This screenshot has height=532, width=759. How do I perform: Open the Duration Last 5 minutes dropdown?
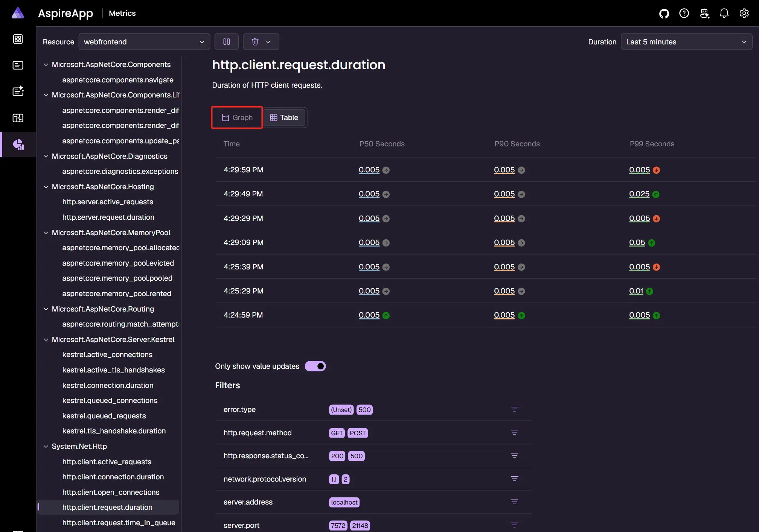pyautogui.click(x=686, y=42)
